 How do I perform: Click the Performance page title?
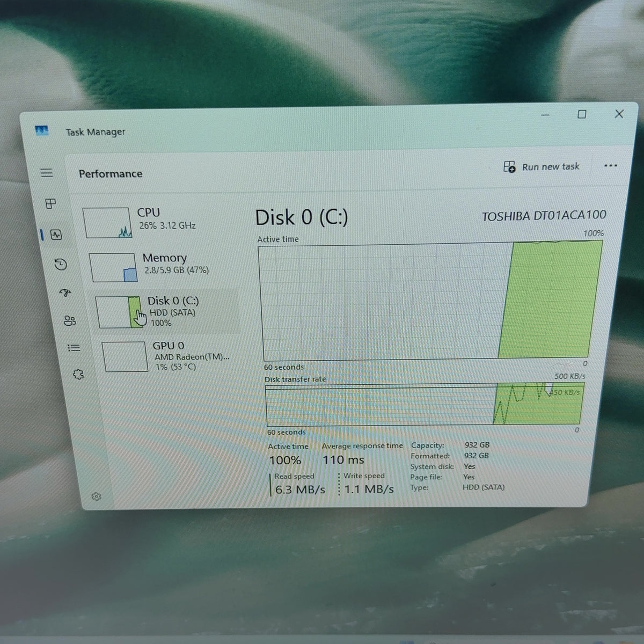pos(111,173)
